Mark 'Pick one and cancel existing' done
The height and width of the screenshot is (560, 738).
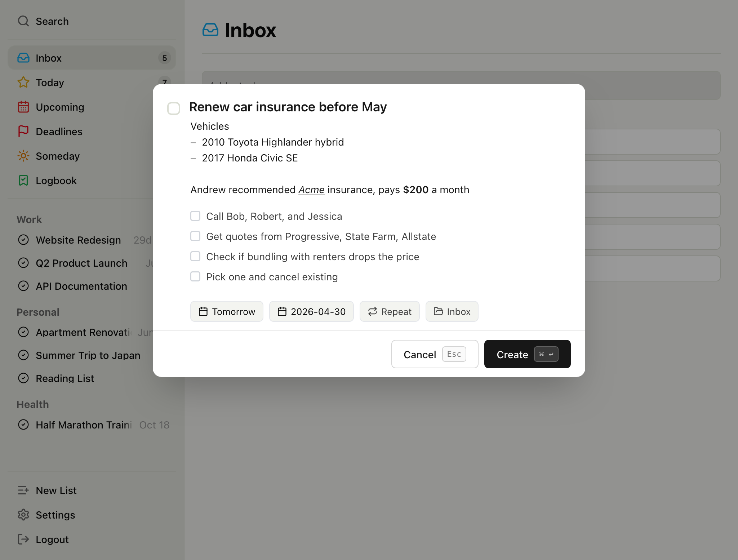point(195,277)
